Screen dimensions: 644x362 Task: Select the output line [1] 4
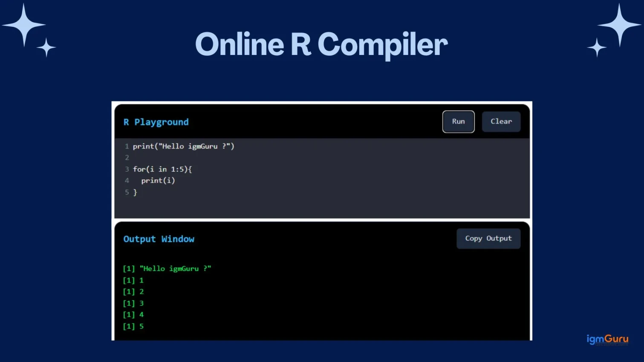pos(133,315)
